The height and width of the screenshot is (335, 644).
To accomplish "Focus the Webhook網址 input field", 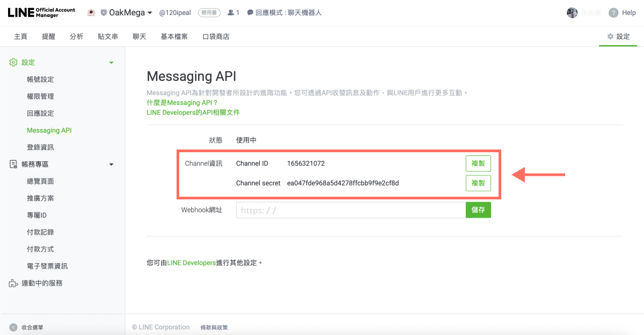I will coord(350,210).
